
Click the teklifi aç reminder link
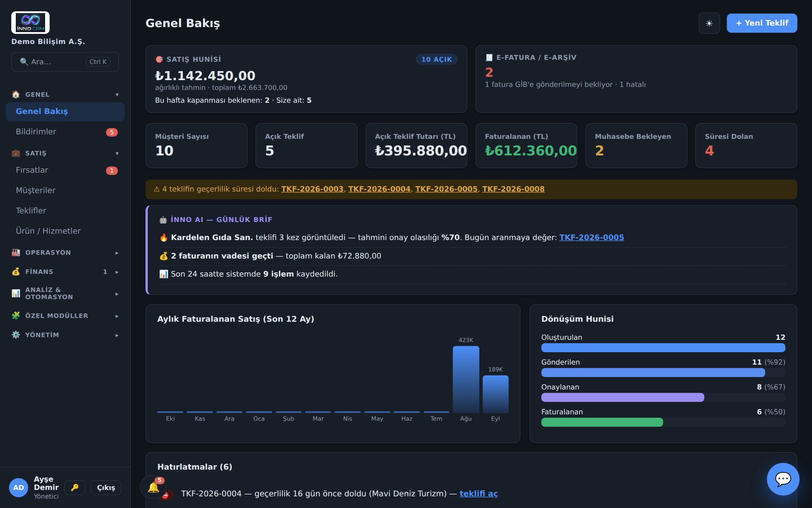pyautogui.click(x=479, y=494)
